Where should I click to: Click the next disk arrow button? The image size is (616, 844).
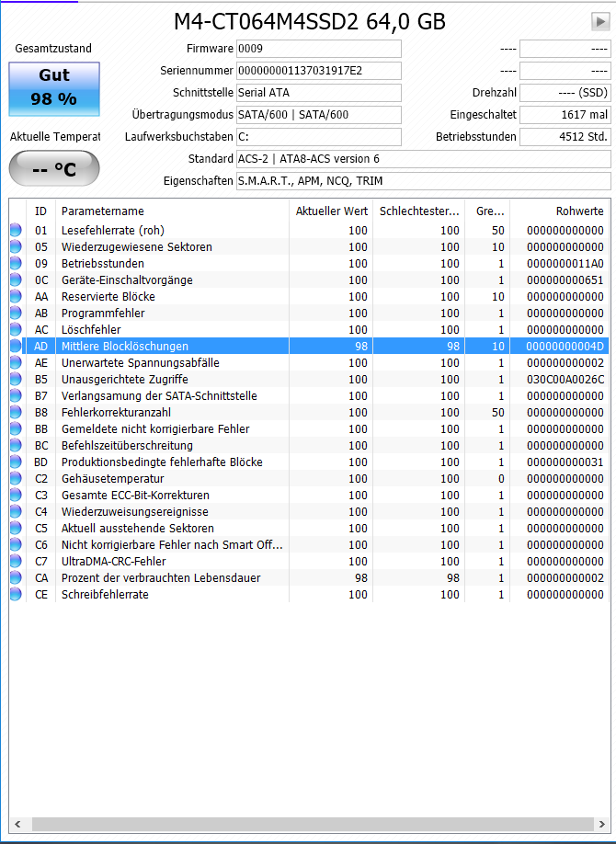[x=599, y=21]
